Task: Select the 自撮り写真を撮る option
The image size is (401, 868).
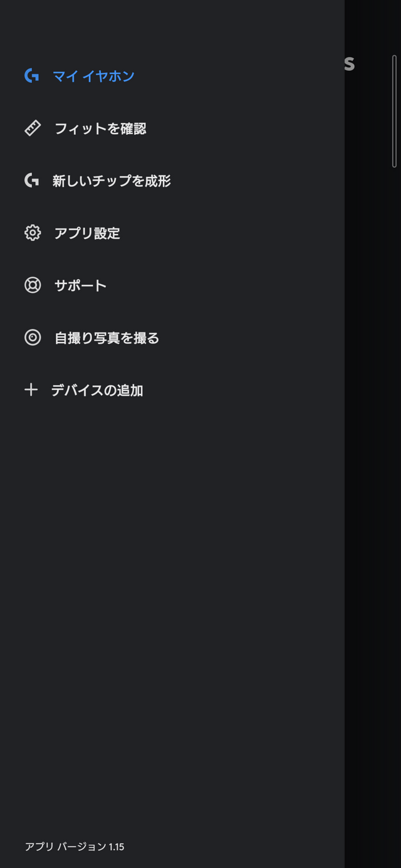Action: tap(107, 338)
